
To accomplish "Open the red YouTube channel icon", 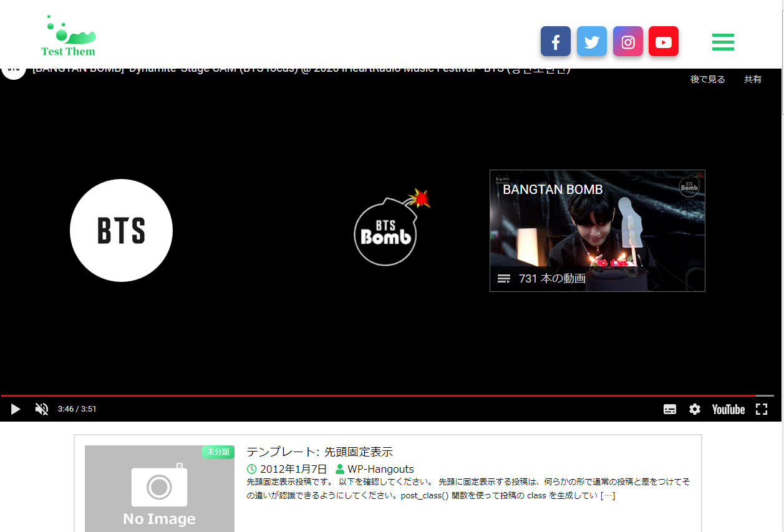I will click(663, 41).
